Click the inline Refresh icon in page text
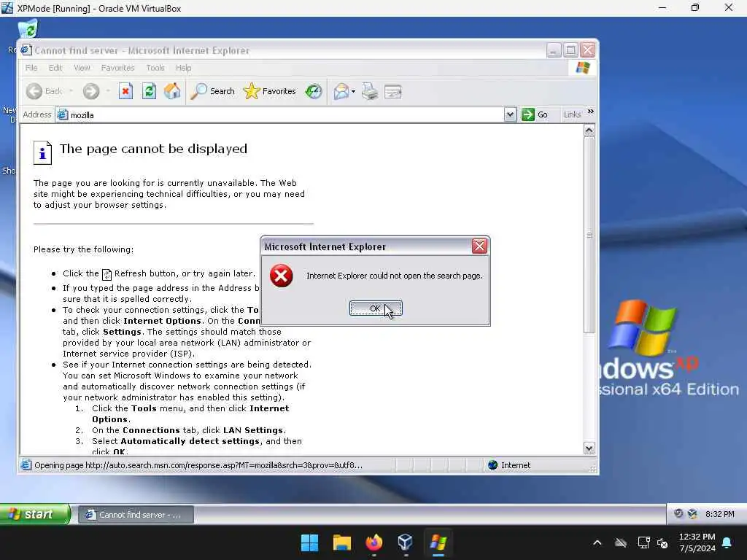 click(x=107, y=274)
